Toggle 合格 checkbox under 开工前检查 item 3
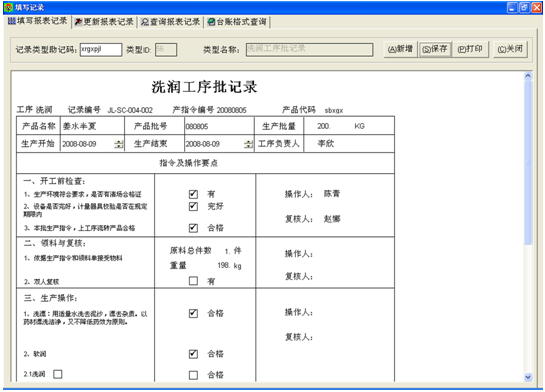The height and width of the screenshot is (392, 545). coord(193,228)
